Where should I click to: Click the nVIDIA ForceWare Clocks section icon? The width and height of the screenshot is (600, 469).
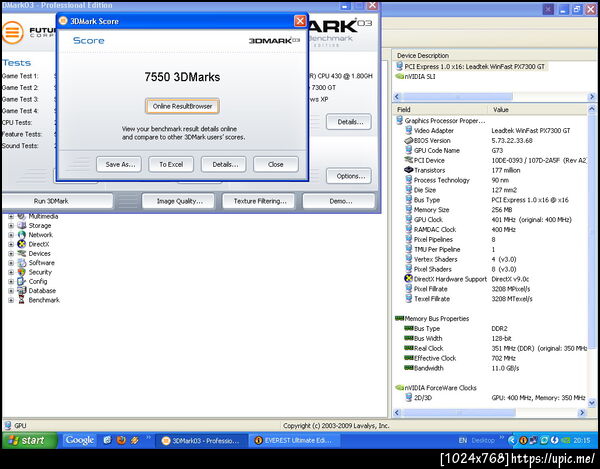tap(399, 388)
